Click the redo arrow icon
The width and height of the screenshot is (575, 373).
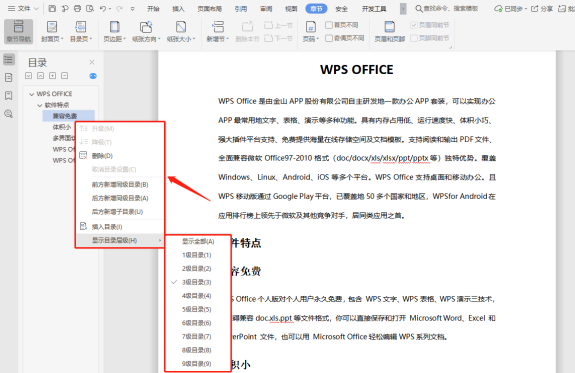click(119, 8)
